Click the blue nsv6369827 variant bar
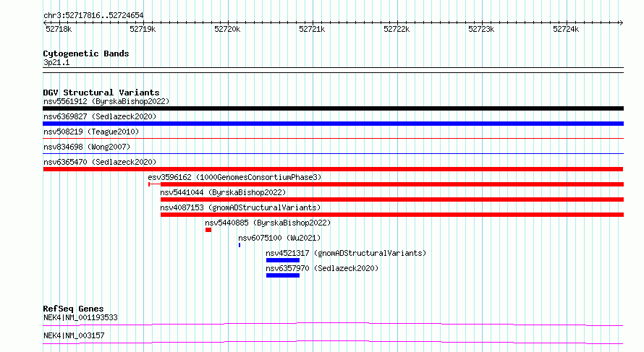 coord(333,124)
